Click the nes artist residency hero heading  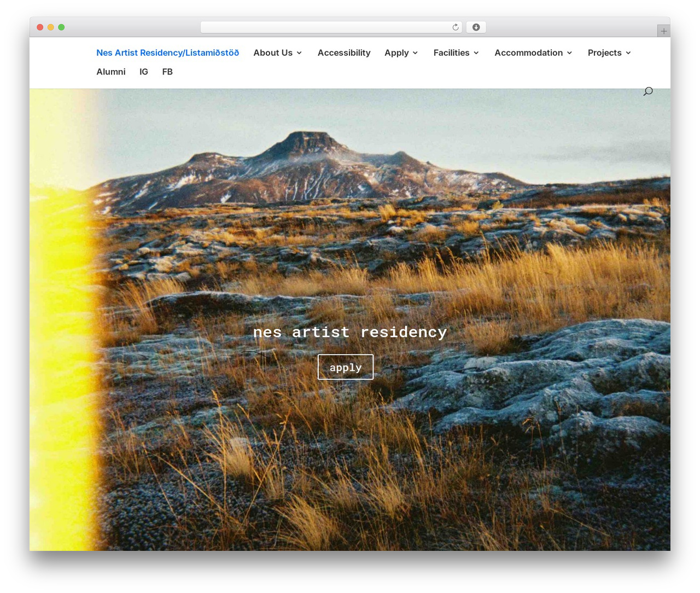[x=350, y=332]
